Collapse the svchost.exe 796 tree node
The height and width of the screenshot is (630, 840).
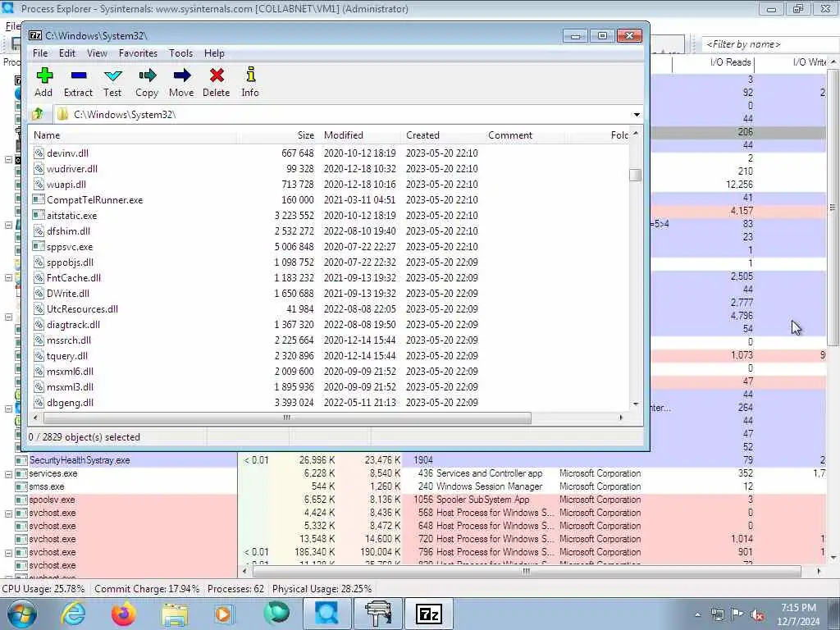pyautogui.click(x=8, y=552)
